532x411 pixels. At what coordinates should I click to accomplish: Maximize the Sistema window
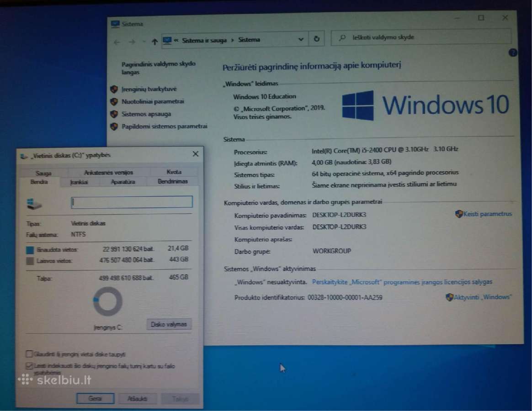coord(481,18)
